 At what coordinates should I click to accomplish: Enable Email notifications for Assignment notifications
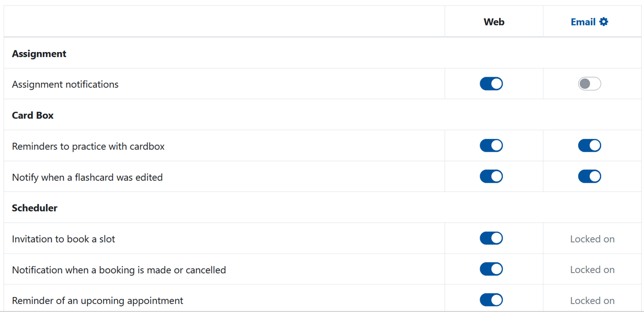click(x=589, y=83)
